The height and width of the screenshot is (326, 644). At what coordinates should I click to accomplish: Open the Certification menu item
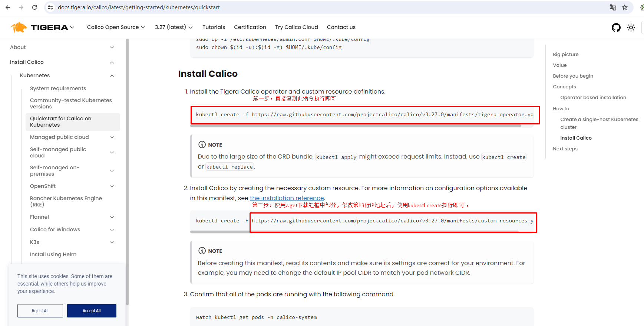(250, 27)
